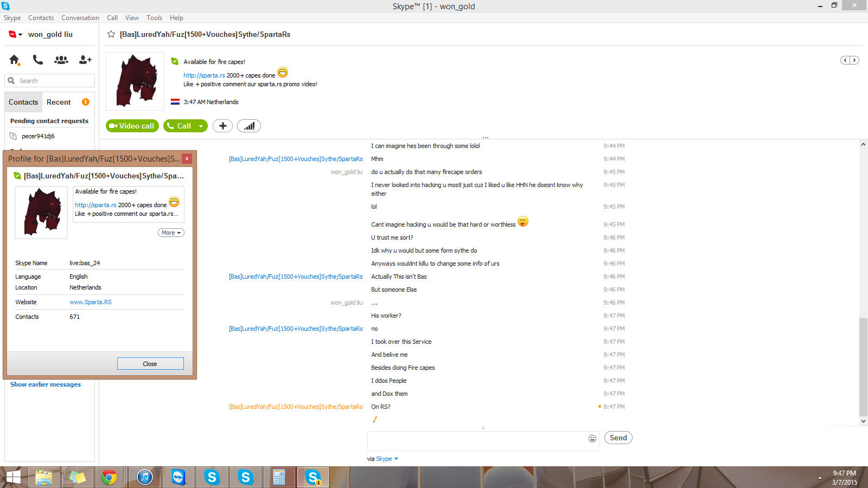Click the Skype taskbar icon with notification badge
This screenshot has height=488, width=868.
pos(313,477)
